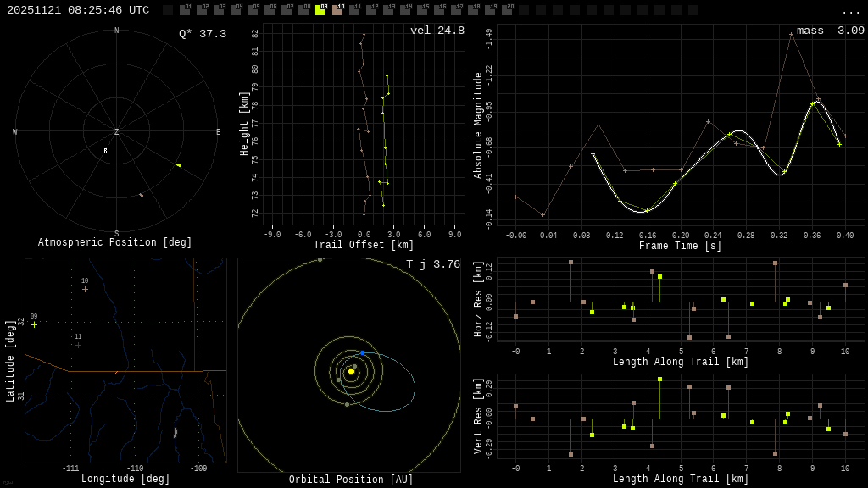This screenshot has width=868, height=488.
Task: Click station 10 cross marker on map
Action: (x=85, y=289)
